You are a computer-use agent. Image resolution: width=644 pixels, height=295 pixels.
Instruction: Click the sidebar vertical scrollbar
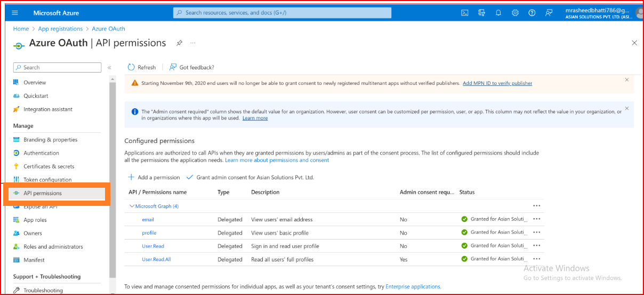[x=112, y=179]
